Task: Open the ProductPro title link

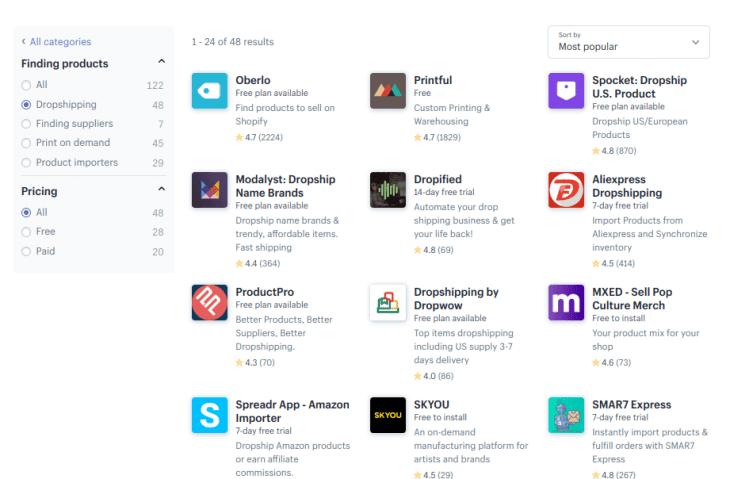Action: point(264,292)
